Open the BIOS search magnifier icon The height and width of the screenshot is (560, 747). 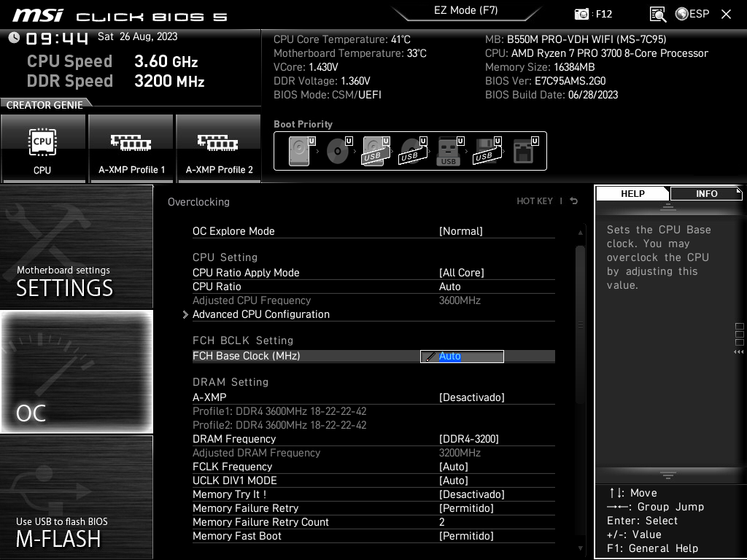pos(657,15)
